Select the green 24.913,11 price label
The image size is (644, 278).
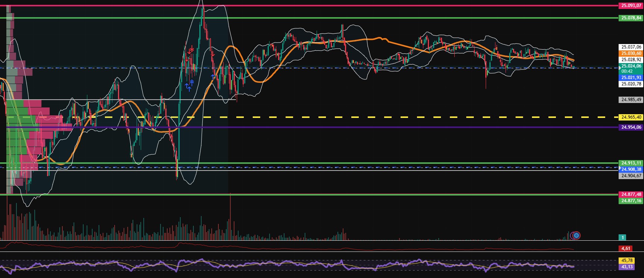631,163
